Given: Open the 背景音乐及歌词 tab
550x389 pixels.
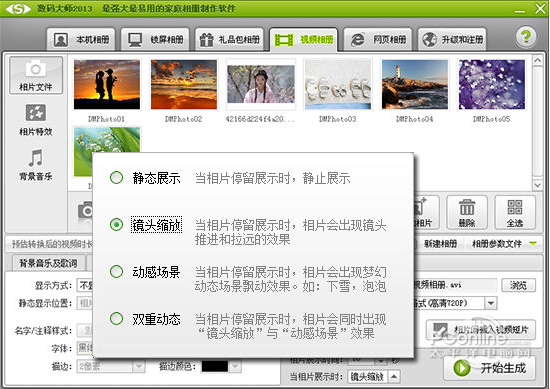Looking at the screenshot, I should click(x=48, y=263).
